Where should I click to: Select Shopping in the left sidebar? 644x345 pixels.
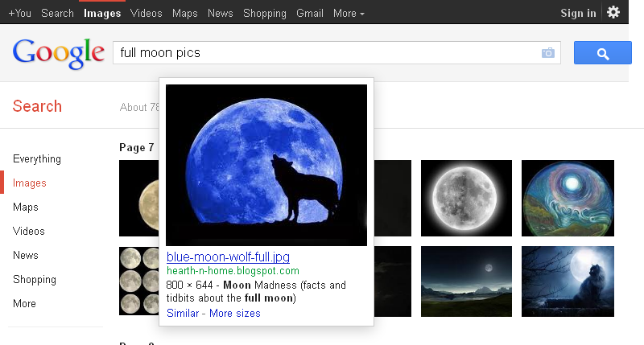tap(35, 280)
